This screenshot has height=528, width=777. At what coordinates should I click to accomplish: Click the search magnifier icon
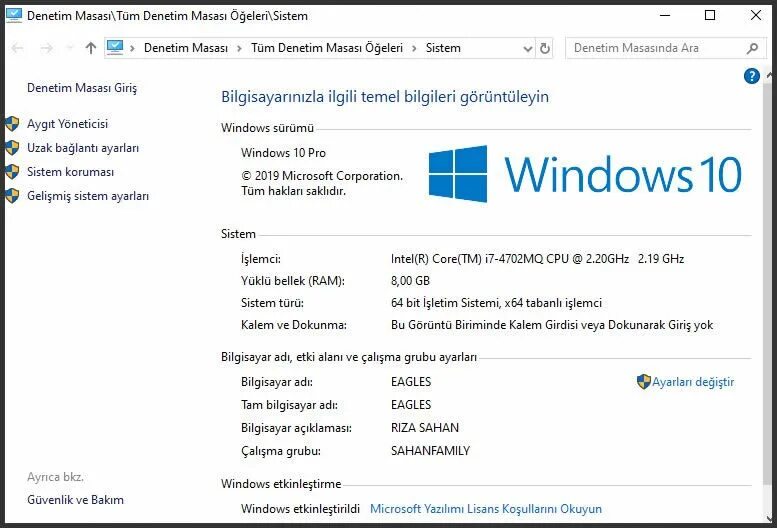coord(752,48)
